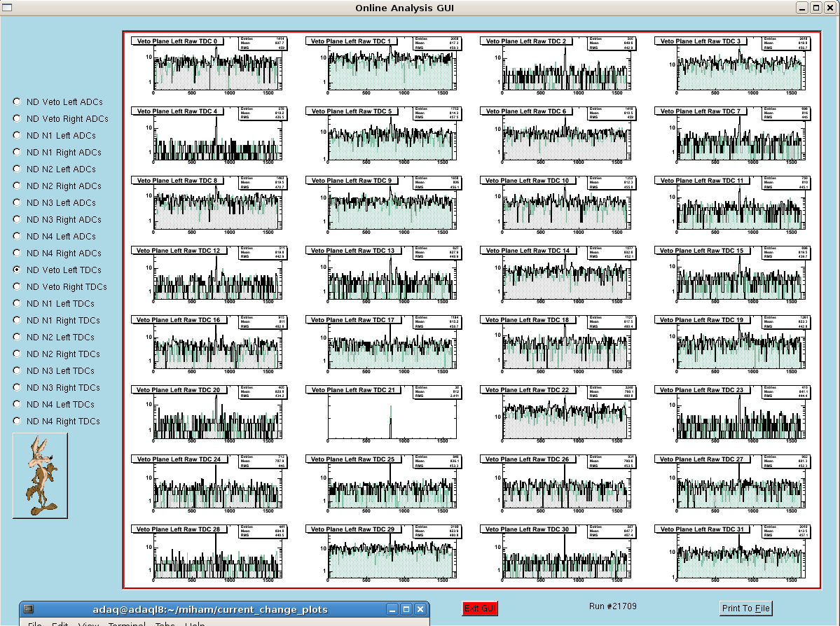Select ND N4 Left TDCs
Viewport: 840px width, 626px height.
17,404
